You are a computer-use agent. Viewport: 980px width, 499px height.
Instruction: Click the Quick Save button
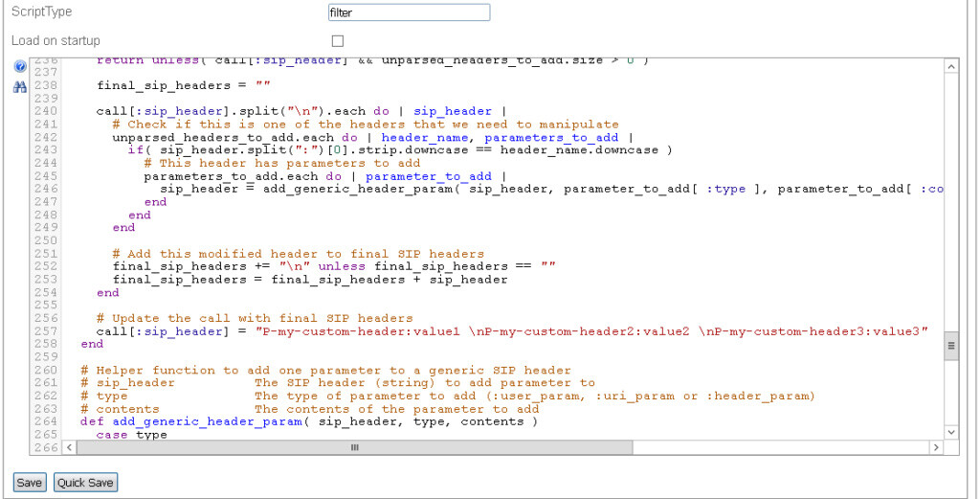85,483
